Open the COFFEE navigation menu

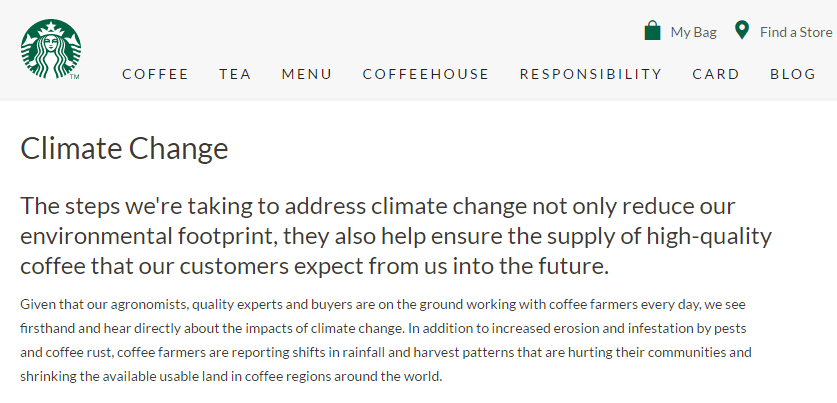tap(155, 74)
